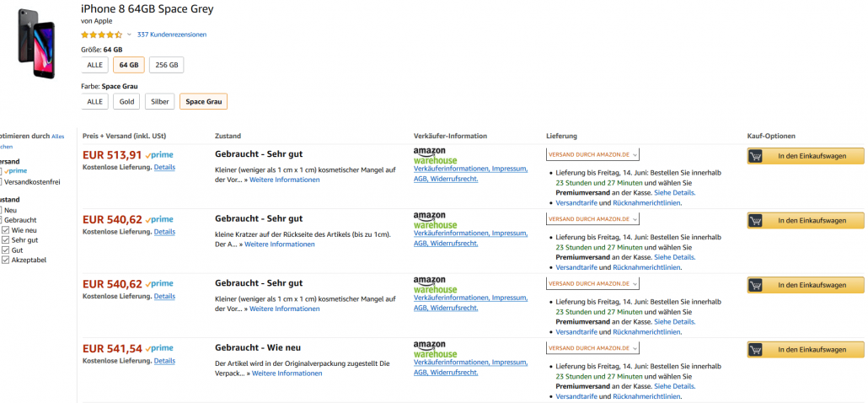Expand Versand durch Amazon.de dropdown for EUR 513,91 offer
Image resolution: width=868 pixels, height=403 pixels.
[x=592, y=154]
